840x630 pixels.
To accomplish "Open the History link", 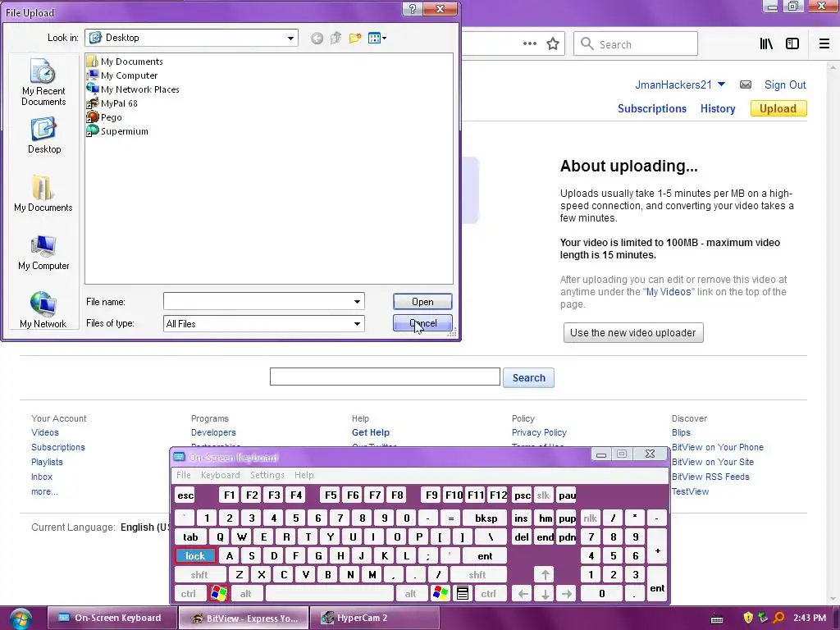I will pos(717,108).
